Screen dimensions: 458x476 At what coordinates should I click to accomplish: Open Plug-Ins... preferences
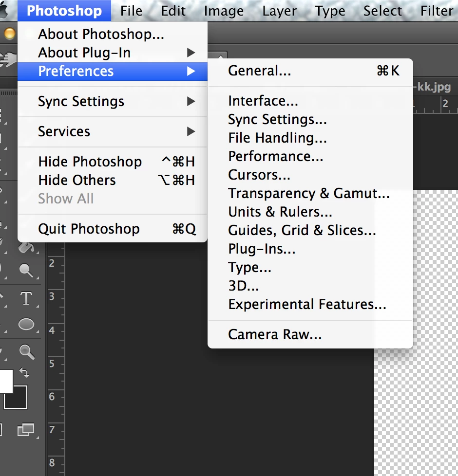(310, 249)
